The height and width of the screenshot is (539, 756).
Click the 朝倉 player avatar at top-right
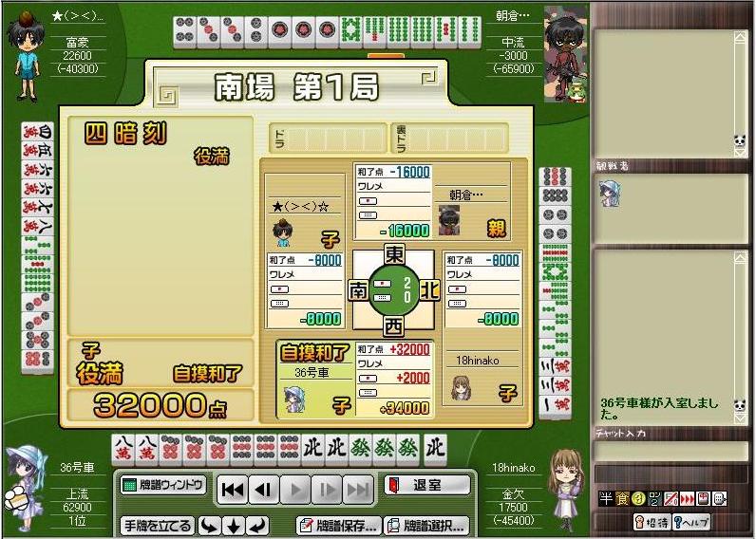pyautogui.click(x=565, y=53)
